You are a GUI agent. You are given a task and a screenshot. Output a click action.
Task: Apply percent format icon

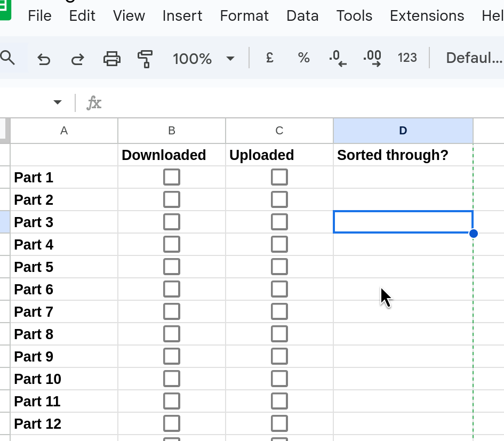(x=304, y=58)
